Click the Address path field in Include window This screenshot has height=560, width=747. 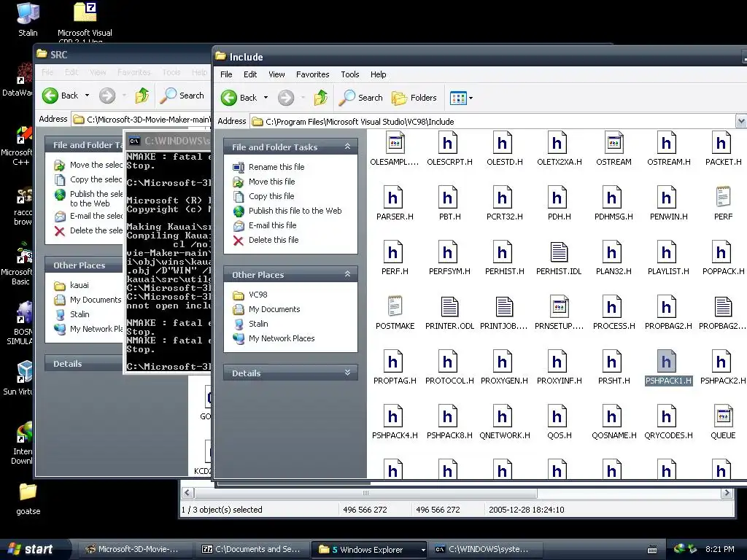493,122
